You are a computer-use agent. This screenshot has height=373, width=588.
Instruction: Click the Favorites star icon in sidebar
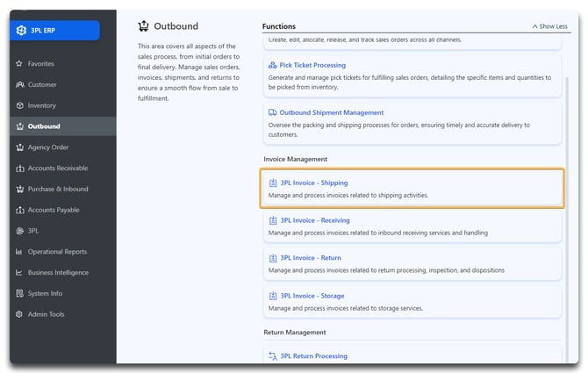pos(19,64)
